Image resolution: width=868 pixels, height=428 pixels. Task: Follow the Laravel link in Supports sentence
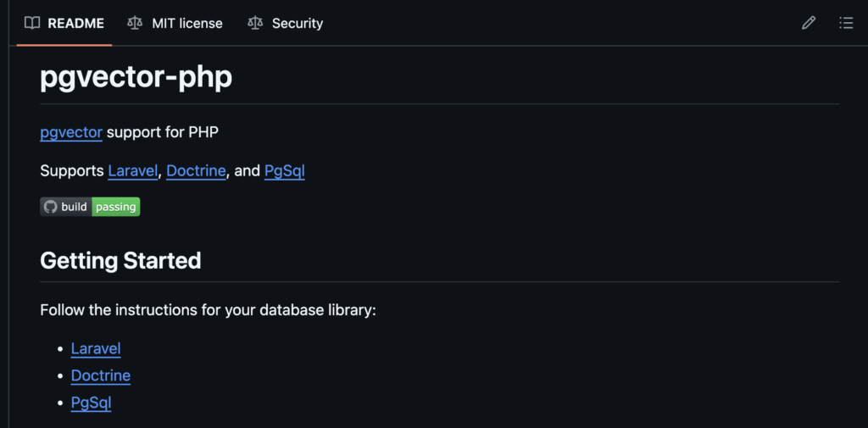coord(133,170)
